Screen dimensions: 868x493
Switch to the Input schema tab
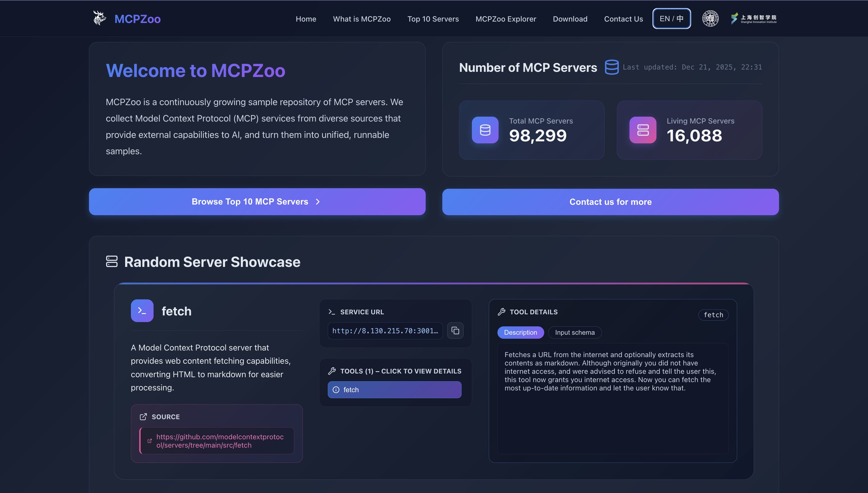[x=574, y=332]
